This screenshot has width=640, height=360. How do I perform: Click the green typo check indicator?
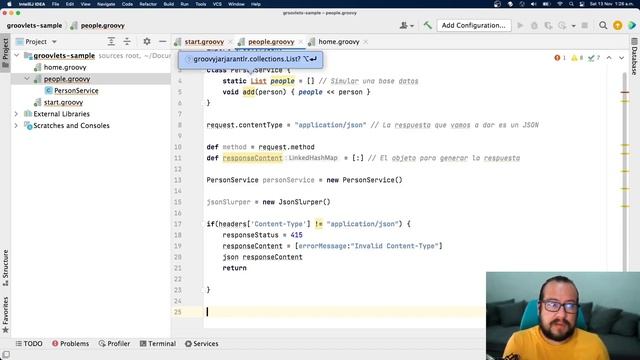coord(594,58)
